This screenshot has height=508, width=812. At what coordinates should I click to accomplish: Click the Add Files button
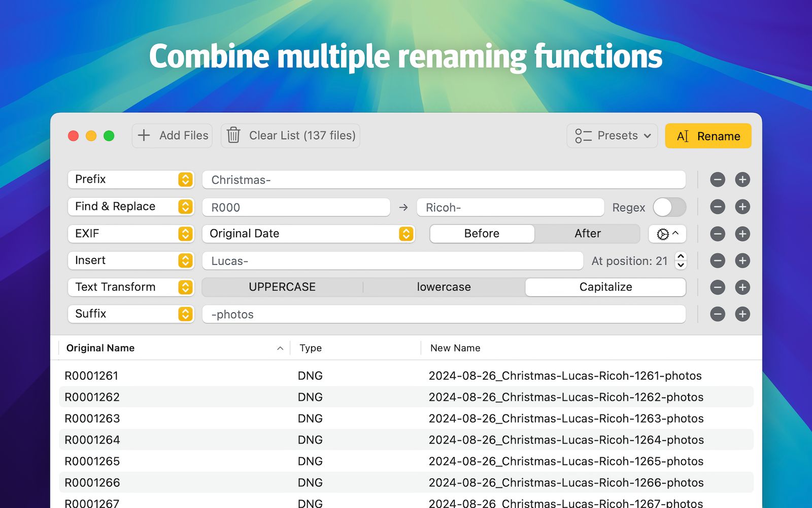pyautogui.click(x=172, y=135)
